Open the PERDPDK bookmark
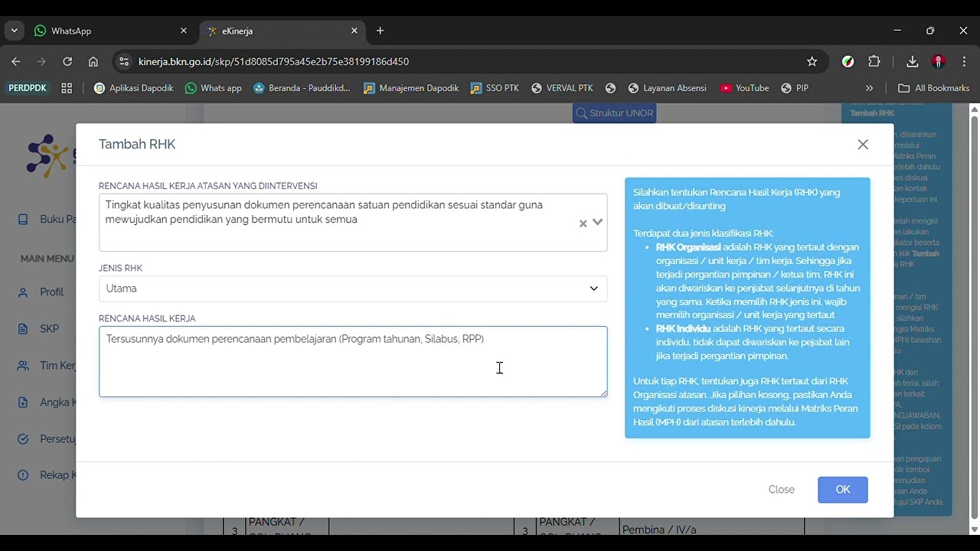This screenshot has width=980, height=551. coord(28,88)
